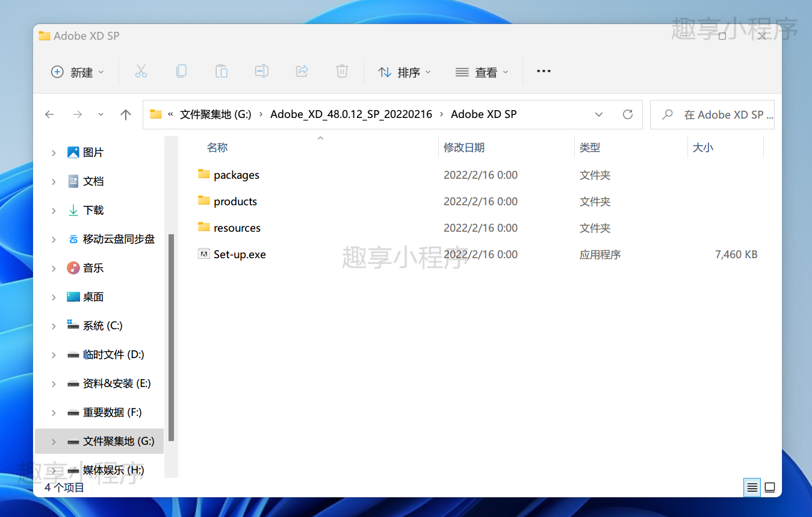Click the Share icon in toolbar
Screen dimensions: 812x517
[x=302, y=72]
